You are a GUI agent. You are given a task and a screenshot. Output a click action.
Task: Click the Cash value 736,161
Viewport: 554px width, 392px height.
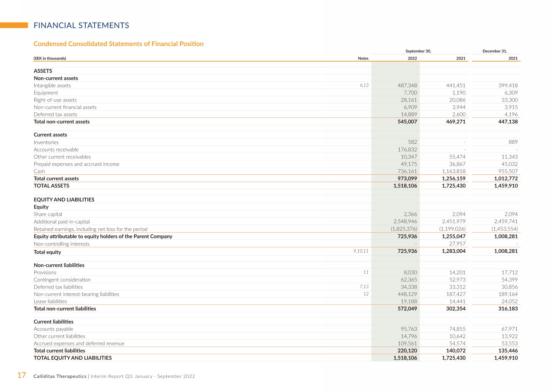click(407, 171)
